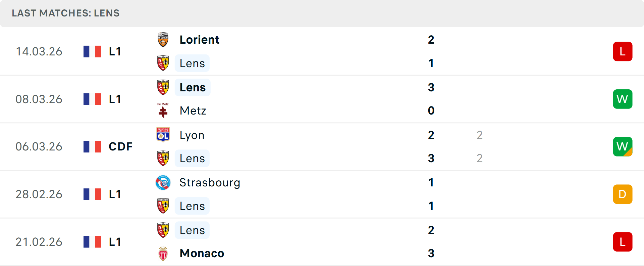This screenshot has width=644, height=266.
Task: Click the Last Matches: Lens header
Action: pyautogui.click(x=66, y=13)
